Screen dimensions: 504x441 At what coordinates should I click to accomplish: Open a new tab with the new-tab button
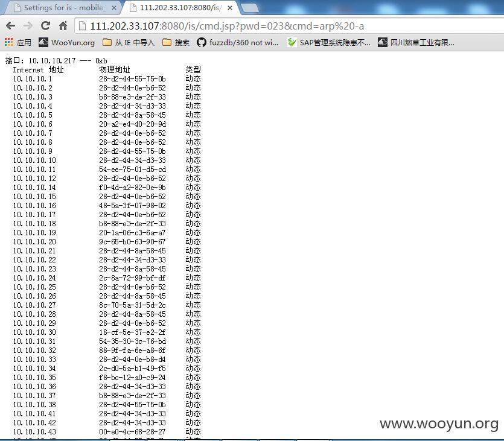(249, 8)
